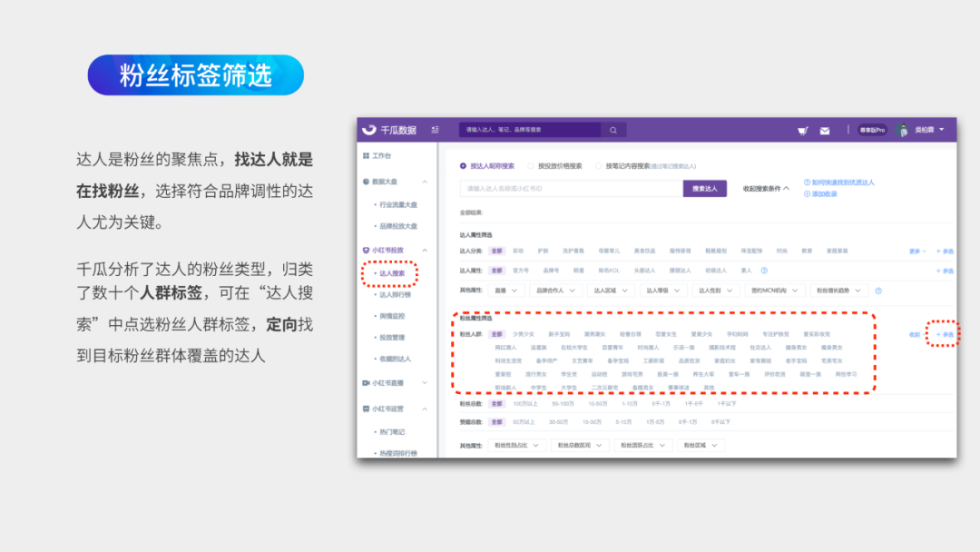Click the question icon after 素人 tag
980x552 pixels.
click(x=764, y=271)
